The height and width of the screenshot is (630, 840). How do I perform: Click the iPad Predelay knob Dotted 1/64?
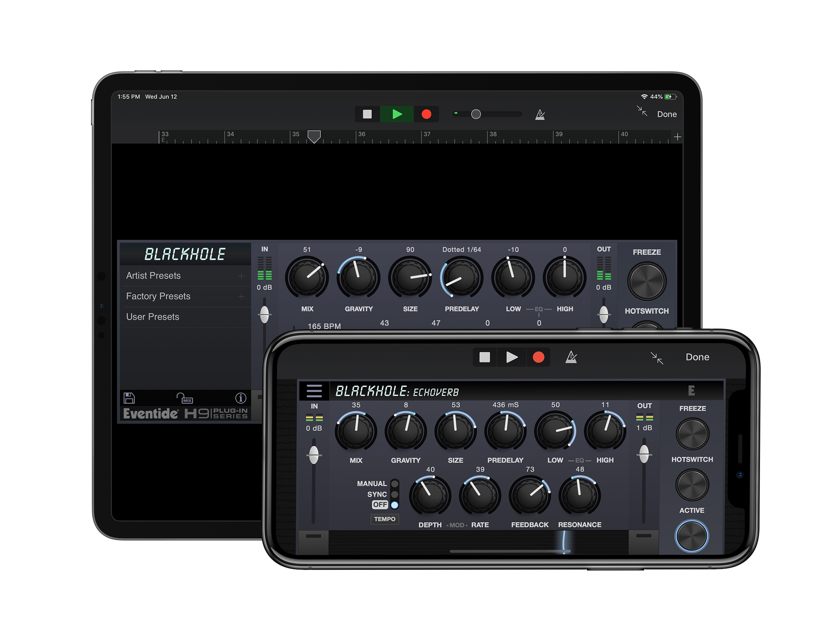(x=462, y=277)
